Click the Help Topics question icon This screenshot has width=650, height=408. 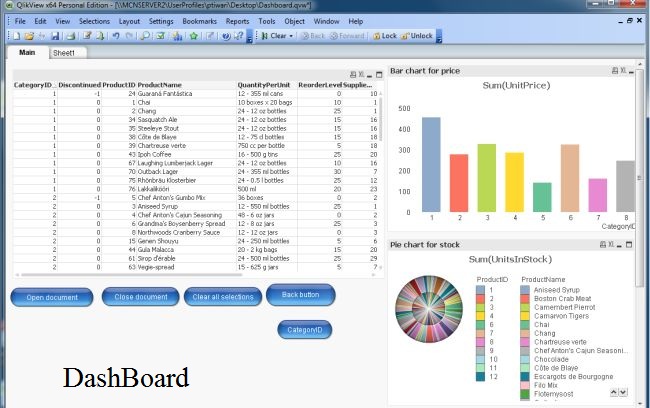(x=226, y=36)
